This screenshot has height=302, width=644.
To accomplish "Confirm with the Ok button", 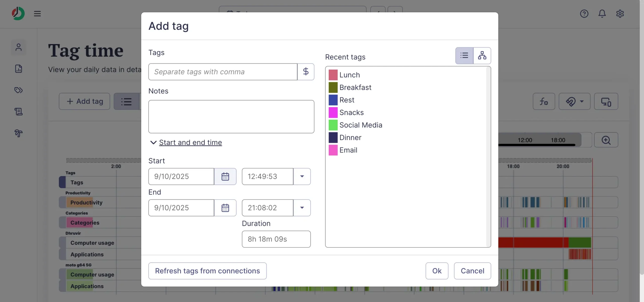I will tap(437, 271).
